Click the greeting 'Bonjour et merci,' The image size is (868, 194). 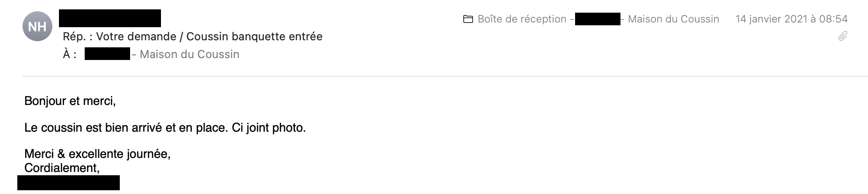pos(70,101)
